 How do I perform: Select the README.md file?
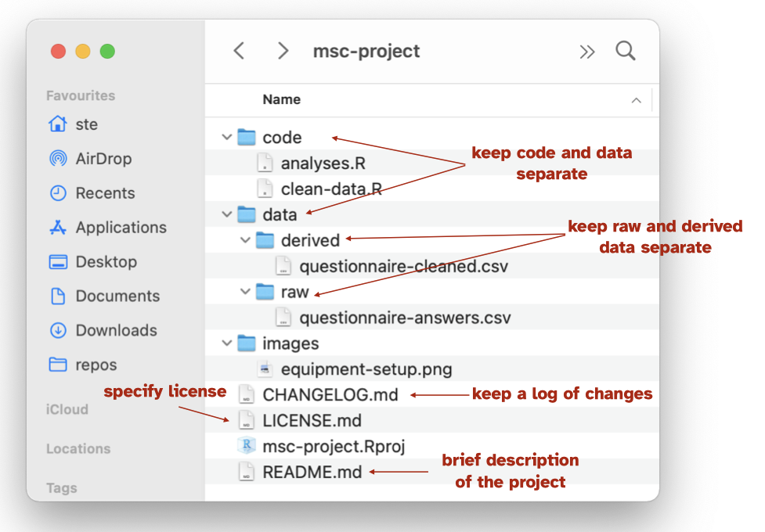coord(312,472)
